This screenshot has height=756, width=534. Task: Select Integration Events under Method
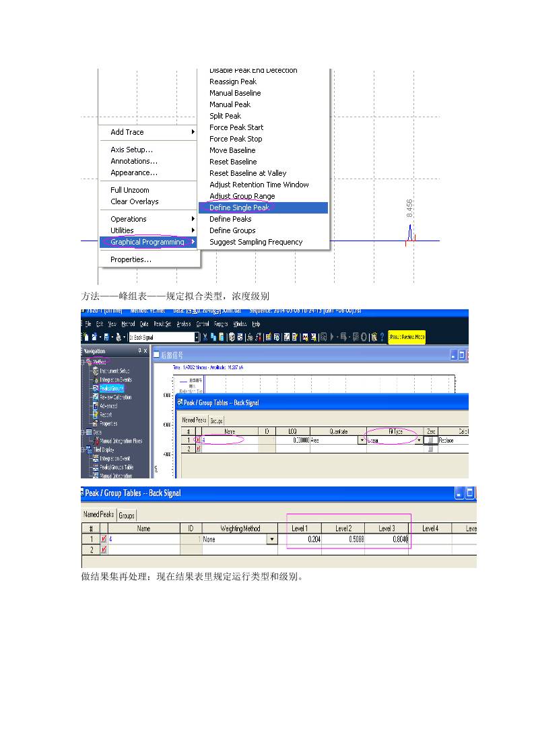click(x=115, y=379)
